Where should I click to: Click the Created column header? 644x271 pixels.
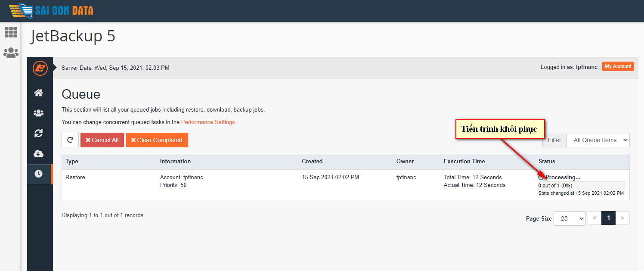[x=312, y=161]
